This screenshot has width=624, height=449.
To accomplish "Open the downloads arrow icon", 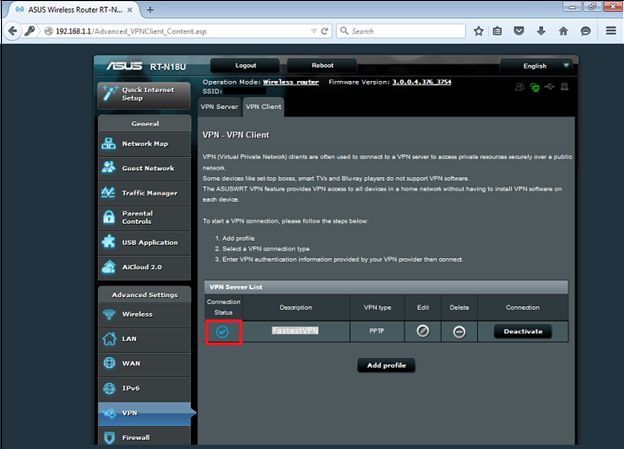I will [541, 31].
